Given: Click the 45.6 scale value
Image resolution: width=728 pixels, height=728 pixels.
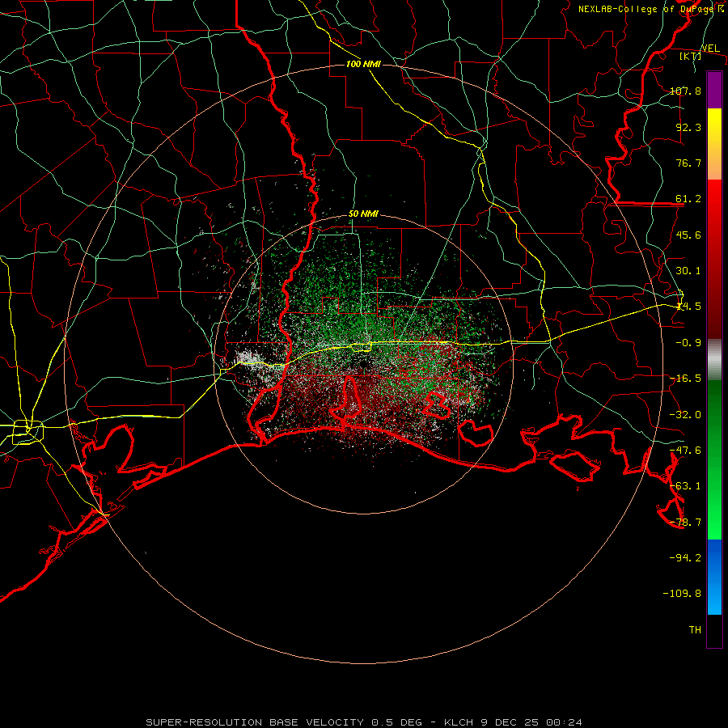Looking at the screenshot, I should (x=688, y=235).
